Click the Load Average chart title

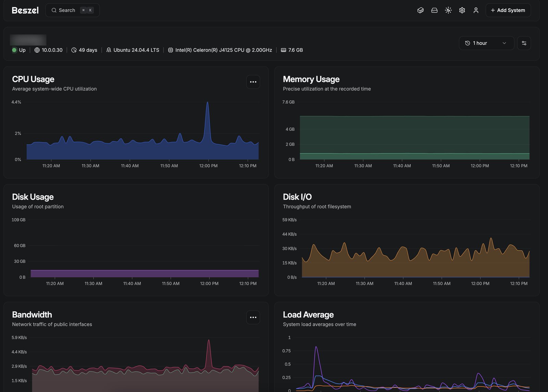click(x=308, y=315)
